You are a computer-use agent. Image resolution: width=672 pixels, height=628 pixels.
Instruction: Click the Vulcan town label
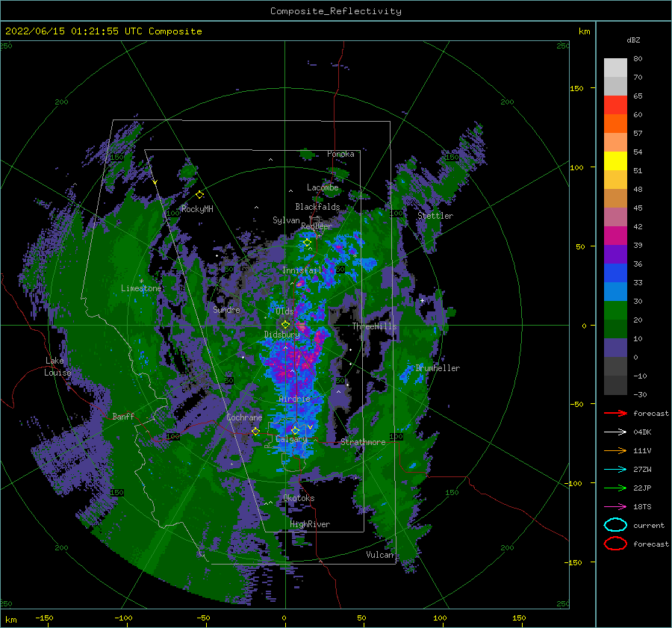(x=380, y=555)
